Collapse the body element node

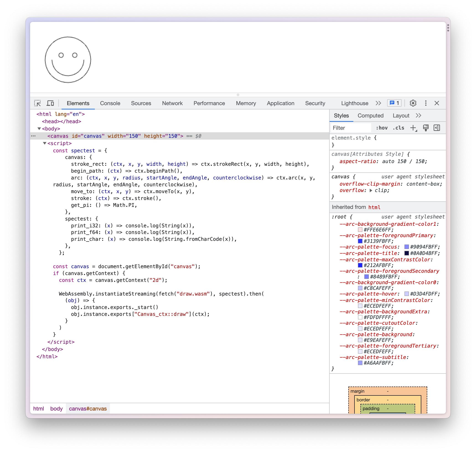pos(39,129)
